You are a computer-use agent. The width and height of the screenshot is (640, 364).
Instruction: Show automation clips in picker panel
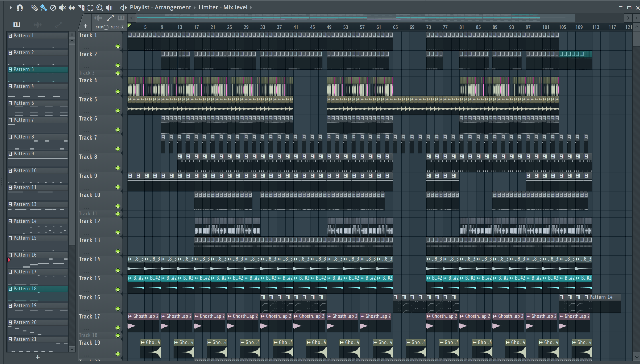tap(59, 24)
